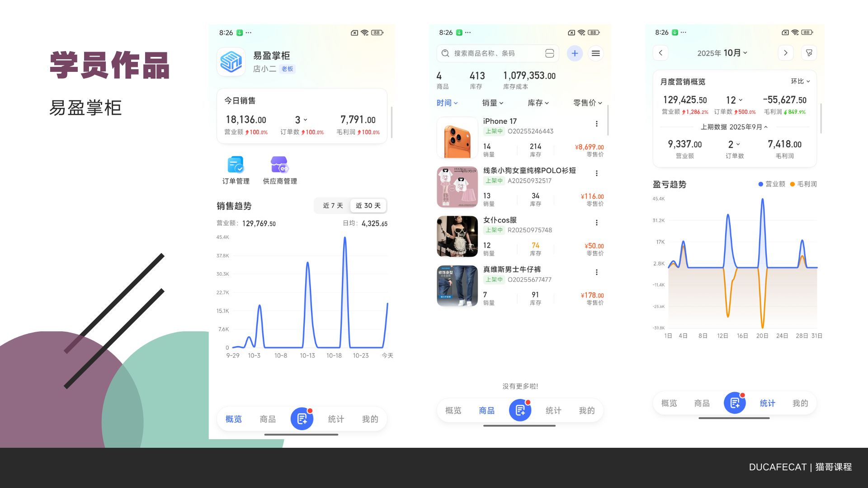Expand previous period 订单数 2 dropdown

click(734, 144)
